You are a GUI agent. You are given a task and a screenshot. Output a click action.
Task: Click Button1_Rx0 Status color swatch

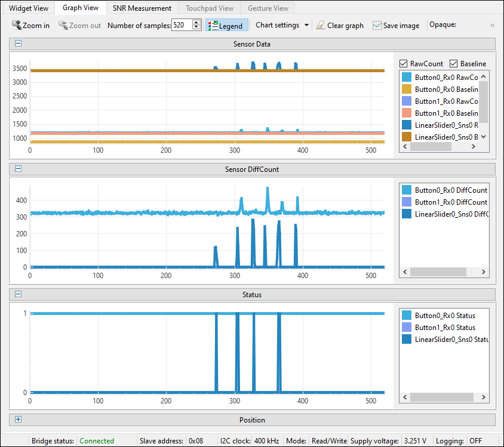(x=407, y=327)
